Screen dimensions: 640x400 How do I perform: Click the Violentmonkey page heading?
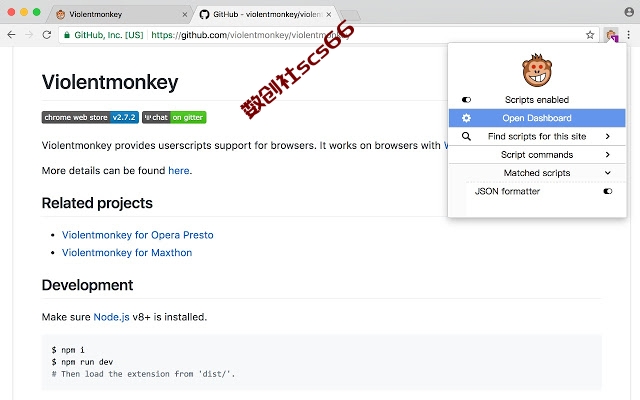(x=110, y=82)
